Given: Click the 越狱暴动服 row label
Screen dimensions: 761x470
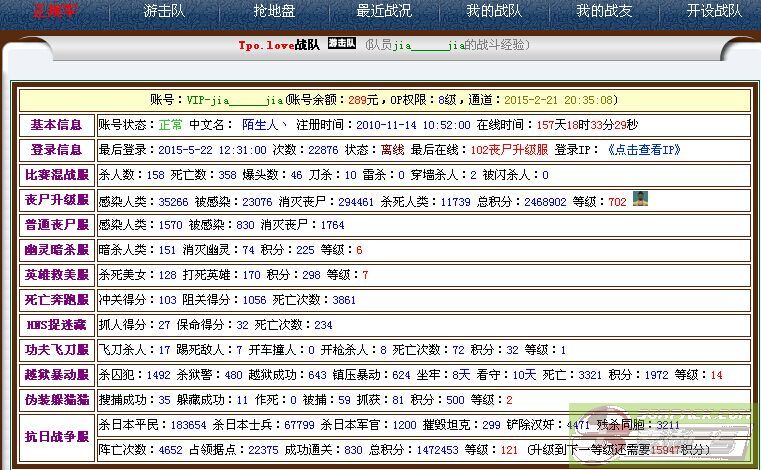Looking at the screenshot, I should (x=56, y=375).
